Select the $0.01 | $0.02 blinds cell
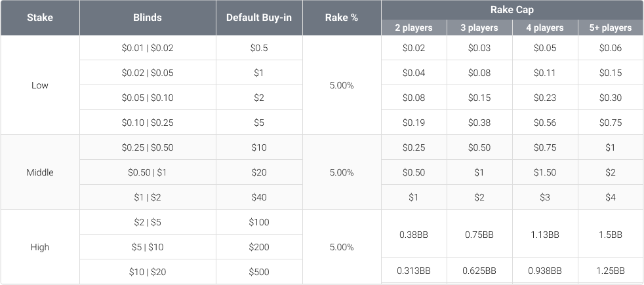Viewport: 644px width, 285px height. pos(148,48)
